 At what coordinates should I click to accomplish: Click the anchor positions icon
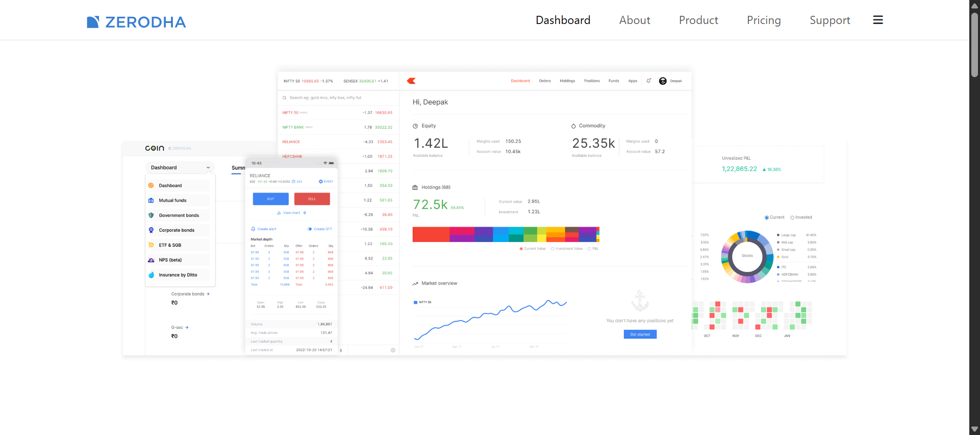640,301
